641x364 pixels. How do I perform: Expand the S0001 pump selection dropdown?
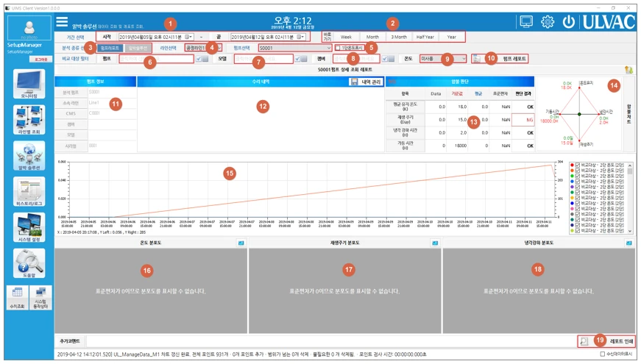[x=327, y=48]
